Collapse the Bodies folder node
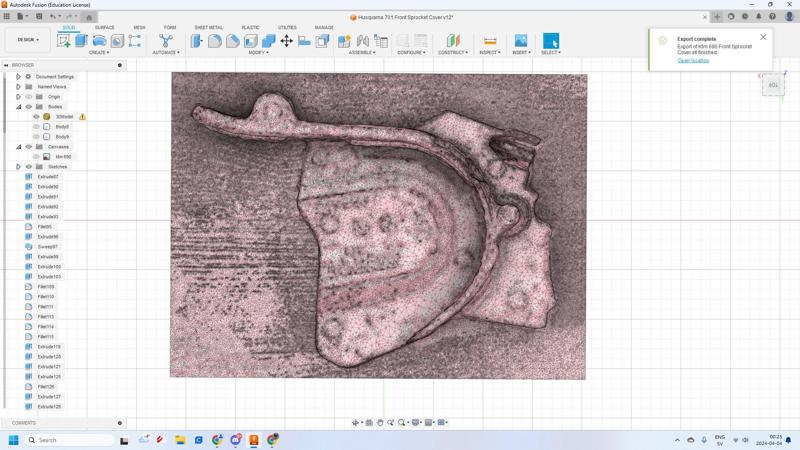This screenshot has width=800, height=450. pos(18,107)
